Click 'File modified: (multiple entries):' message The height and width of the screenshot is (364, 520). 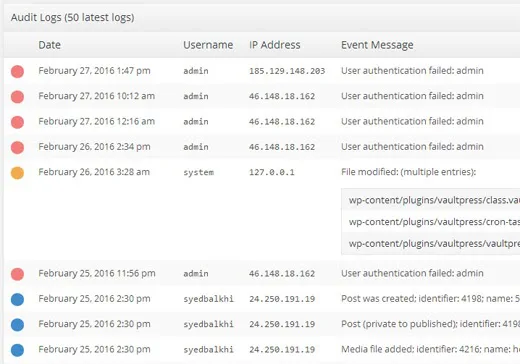click(408, 172)
